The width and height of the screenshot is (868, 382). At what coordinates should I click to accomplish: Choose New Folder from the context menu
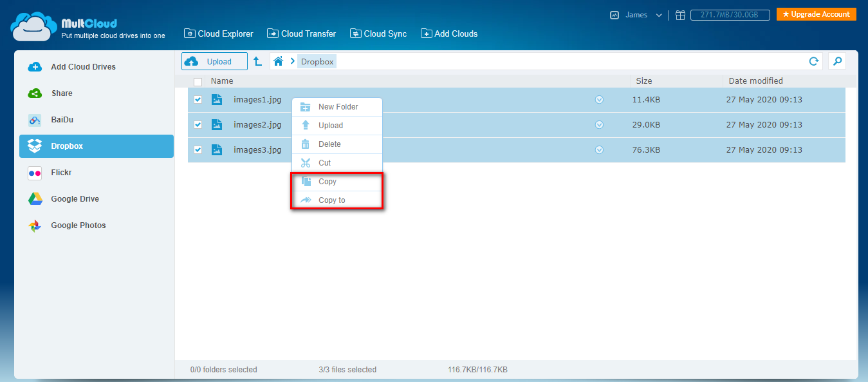337,107
